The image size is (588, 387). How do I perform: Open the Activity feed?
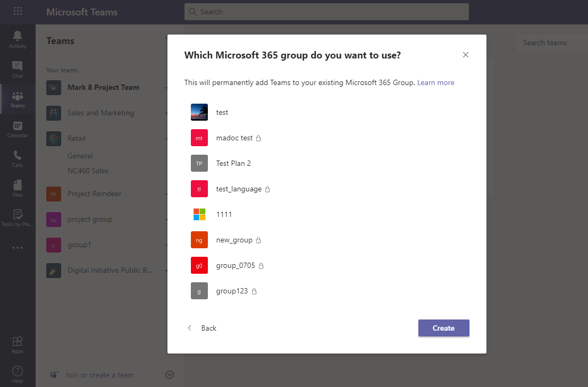17,38
